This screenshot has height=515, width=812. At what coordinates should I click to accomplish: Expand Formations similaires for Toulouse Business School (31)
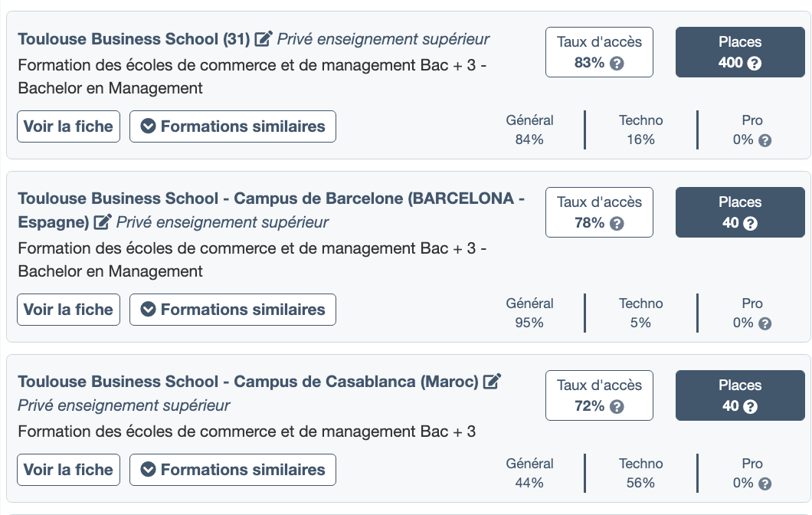[233, 126]
